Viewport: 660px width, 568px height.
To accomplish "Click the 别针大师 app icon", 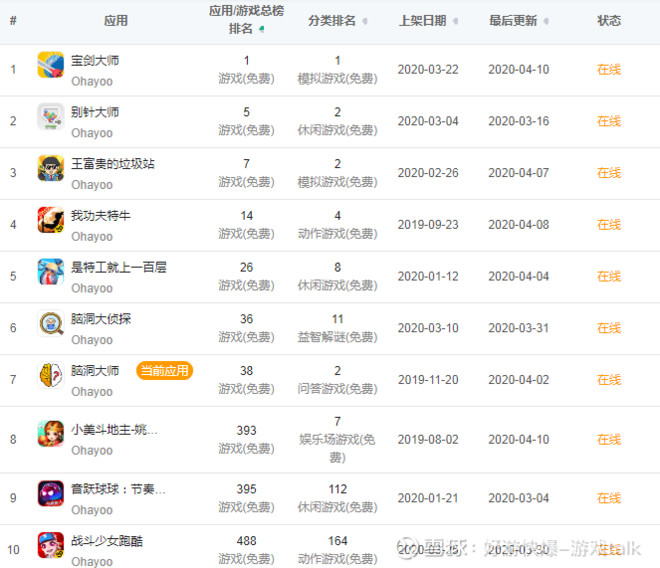I will click(x=51, y=120).
